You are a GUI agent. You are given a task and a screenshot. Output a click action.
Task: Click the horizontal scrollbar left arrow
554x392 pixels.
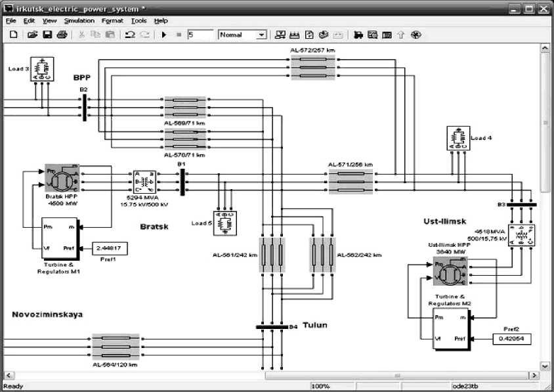(x=9, y=375)
